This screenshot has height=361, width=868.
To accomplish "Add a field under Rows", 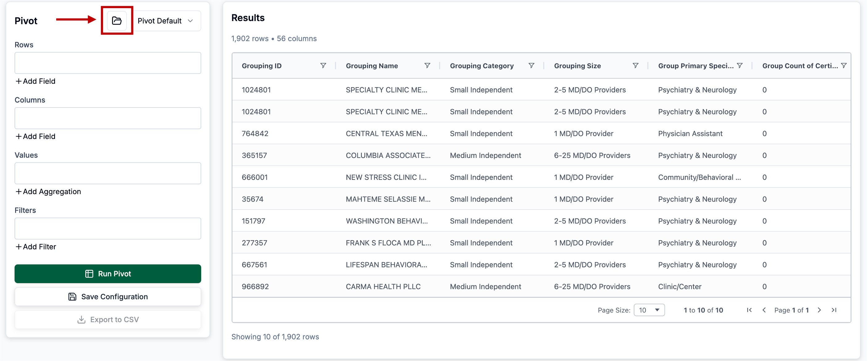I will [35, 81].
